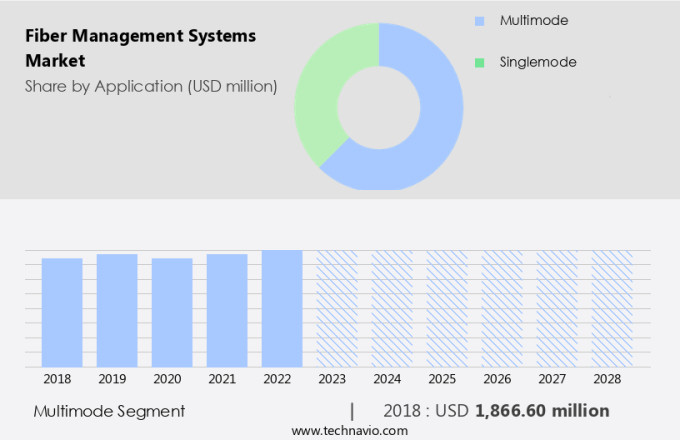Click the 2019 bar in chart
Image resolution: width=680 pixels, height=440 pixels.
tap(117, 310)
